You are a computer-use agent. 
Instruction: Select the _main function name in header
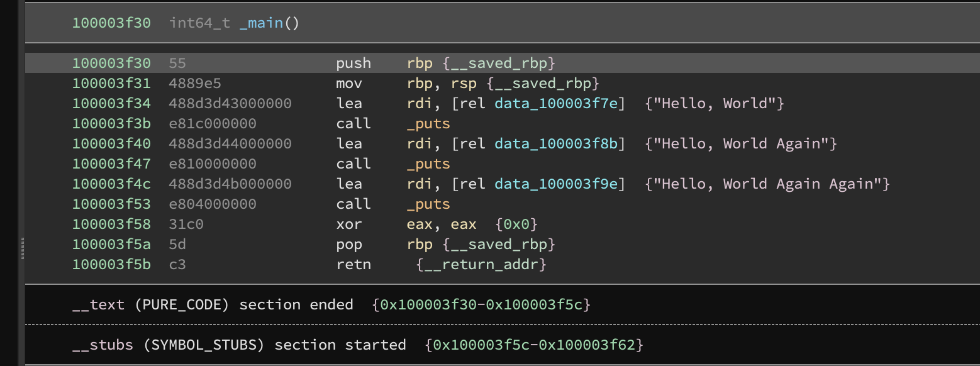click(x=262, y=23)
